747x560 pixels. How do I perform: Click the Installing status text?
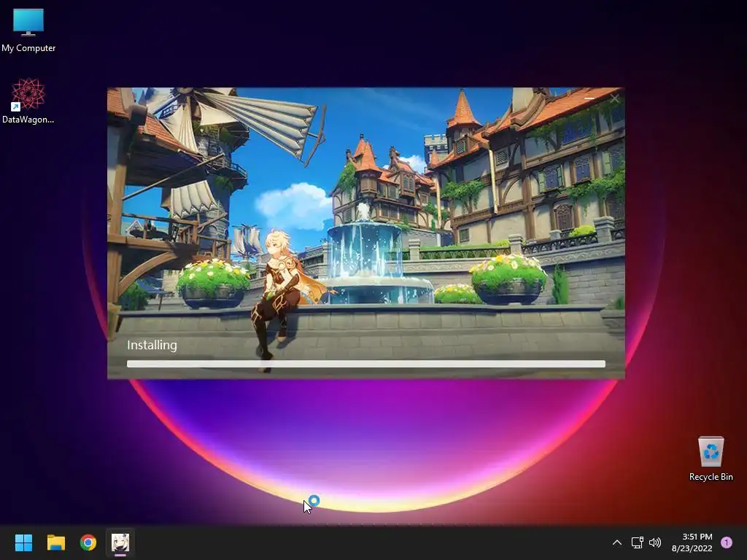(152, 345)
